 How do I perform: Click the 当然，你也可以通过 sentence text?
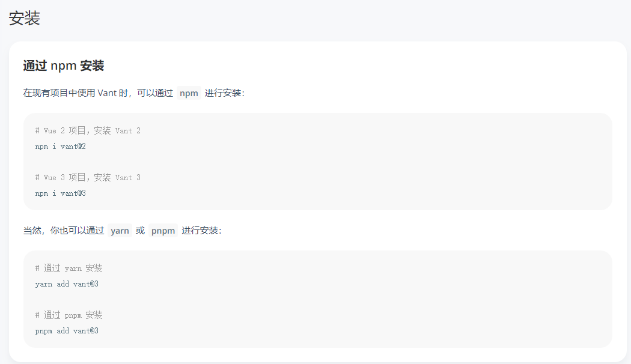(x=64, y=231)
